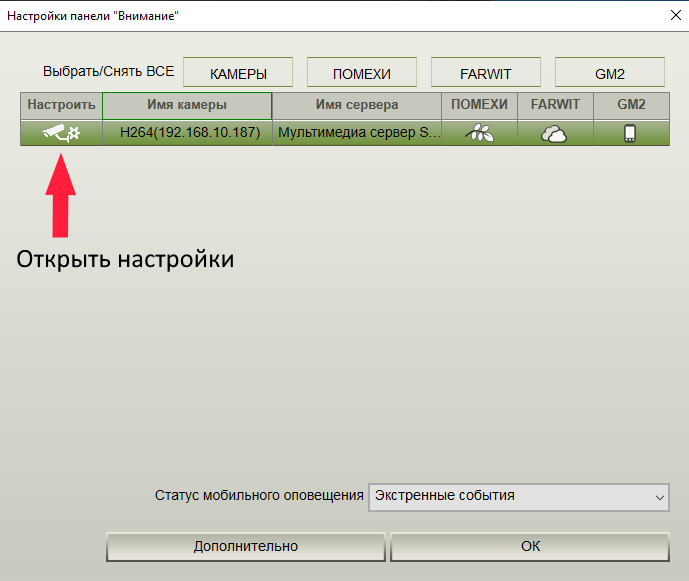Close the Настройки панели window
Viewport: 689px width, 581px height.
[x=675, y=15]
